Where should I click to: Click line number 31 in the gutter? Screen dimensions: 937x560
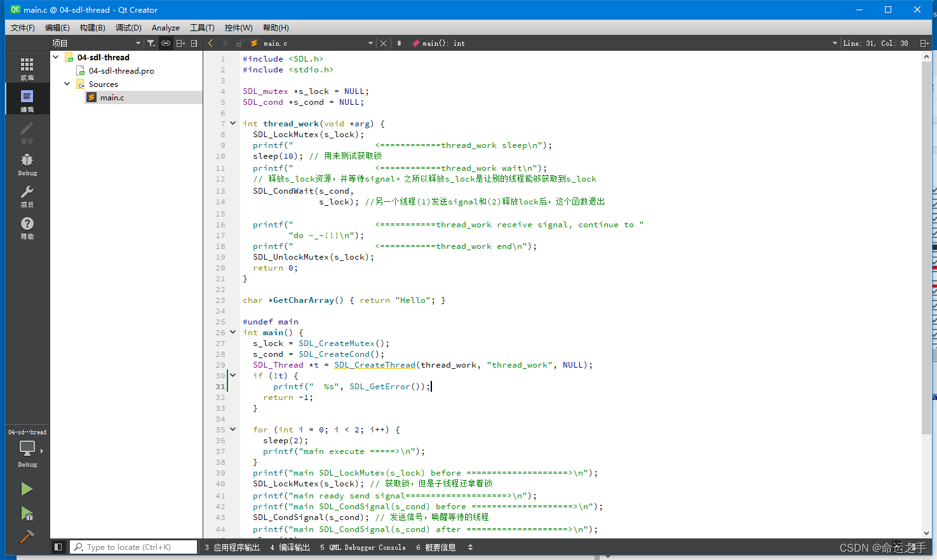click(x=220, y=386)
